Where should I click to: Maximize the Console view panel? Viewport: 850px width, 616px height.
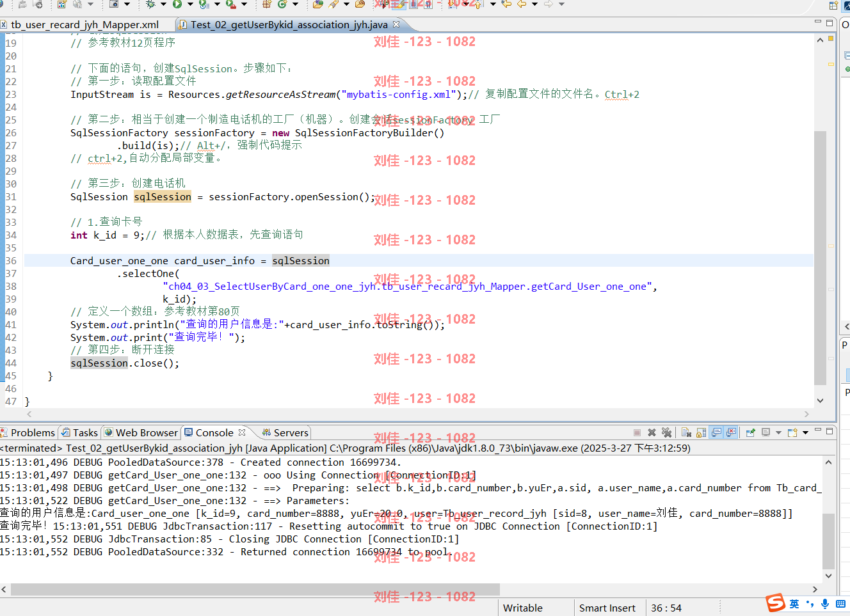pos(830,431)
